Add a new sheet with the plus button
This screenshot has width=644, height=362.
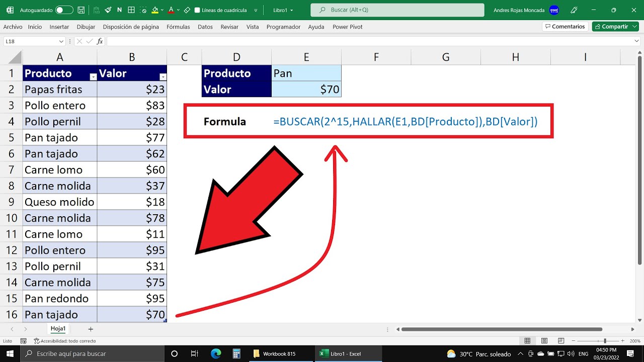click(x=91, y=329)
